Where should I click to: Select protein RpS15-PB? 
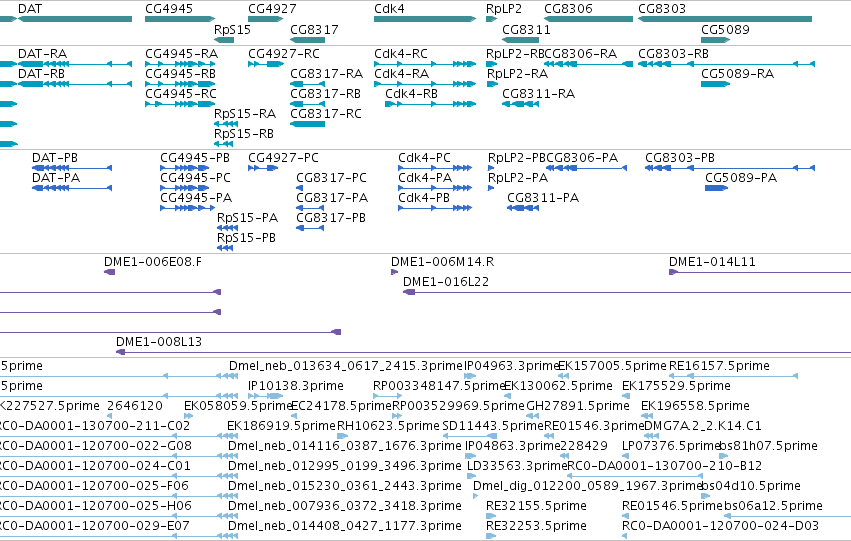225,249
